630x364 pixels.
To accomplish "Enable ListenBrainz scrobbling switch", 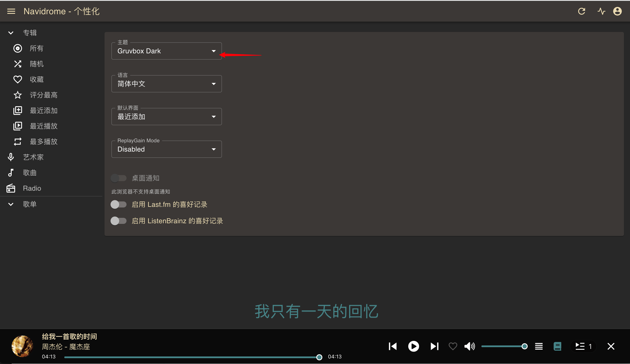I will [119, 221].
